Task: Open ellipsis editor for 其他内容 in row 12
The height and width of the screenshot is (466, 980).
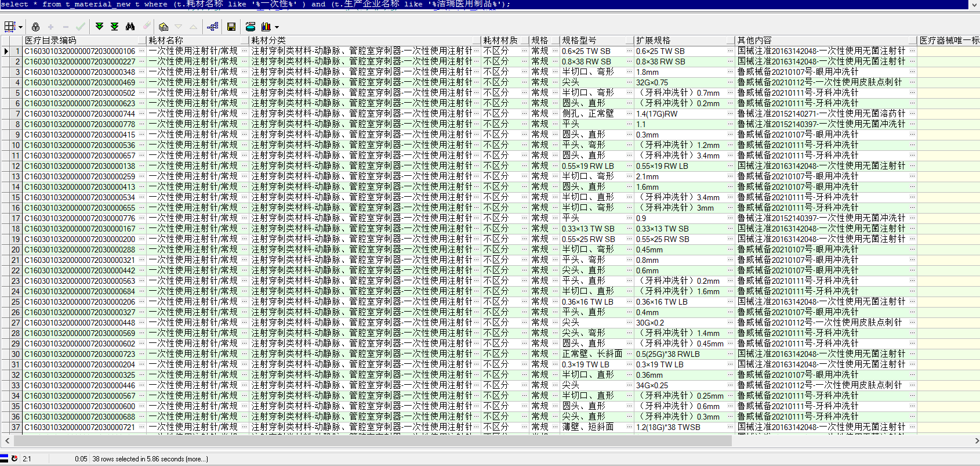Action: coord(912,166)
